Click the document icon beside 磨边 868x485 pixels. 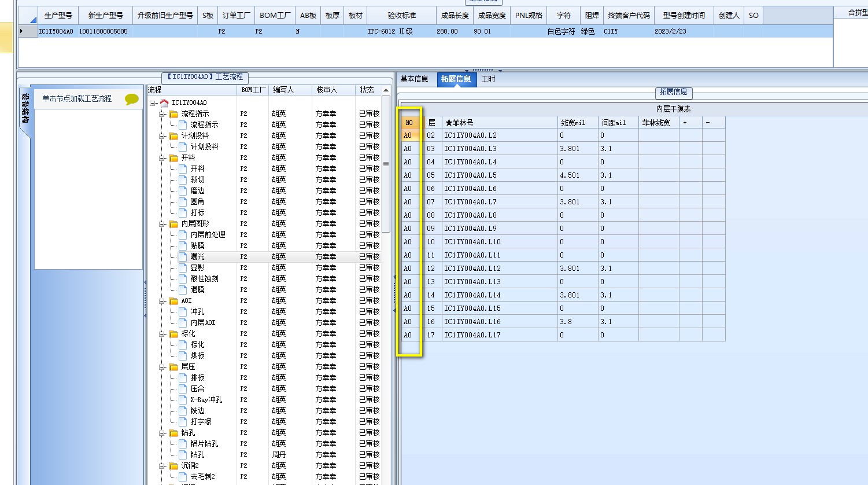183,191
